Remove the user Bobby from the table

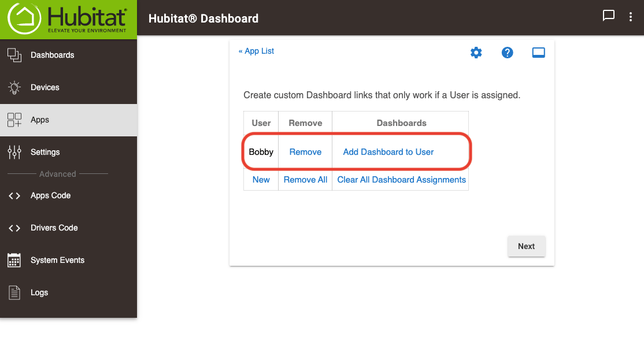click(305, 152)
